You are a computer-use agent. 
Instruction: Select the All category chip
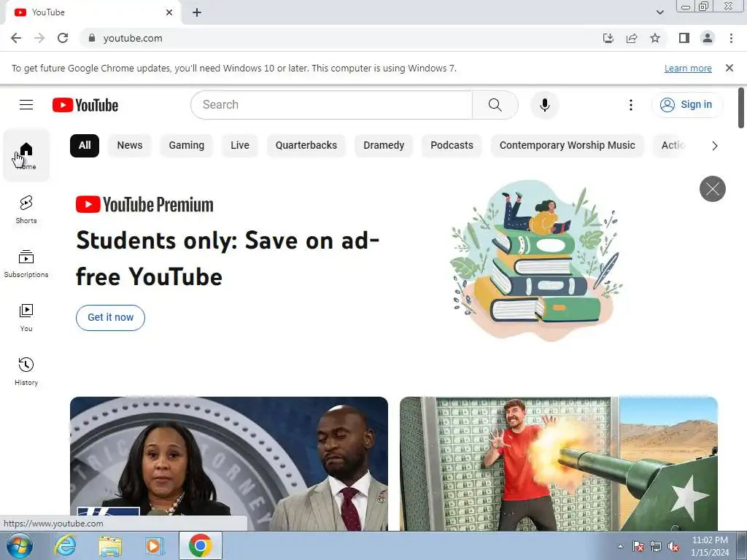(85, 146)
